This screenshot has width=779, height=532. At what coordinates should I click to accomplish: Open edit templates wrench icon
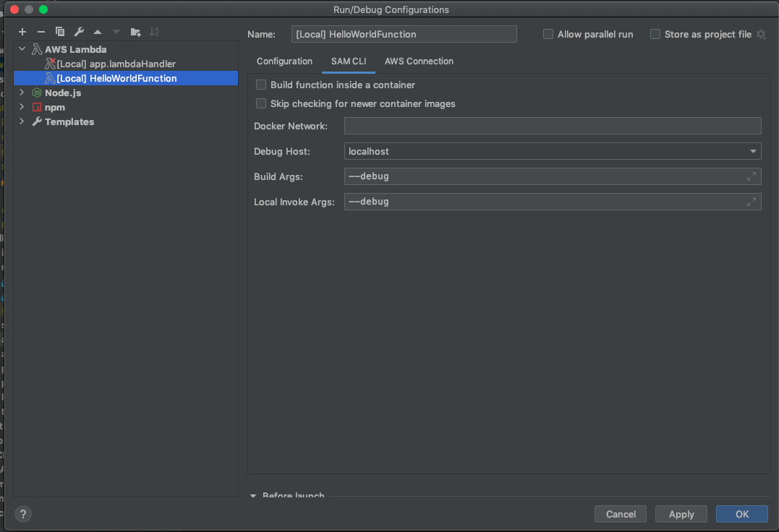pyautogui.click(x=79, y=32)
